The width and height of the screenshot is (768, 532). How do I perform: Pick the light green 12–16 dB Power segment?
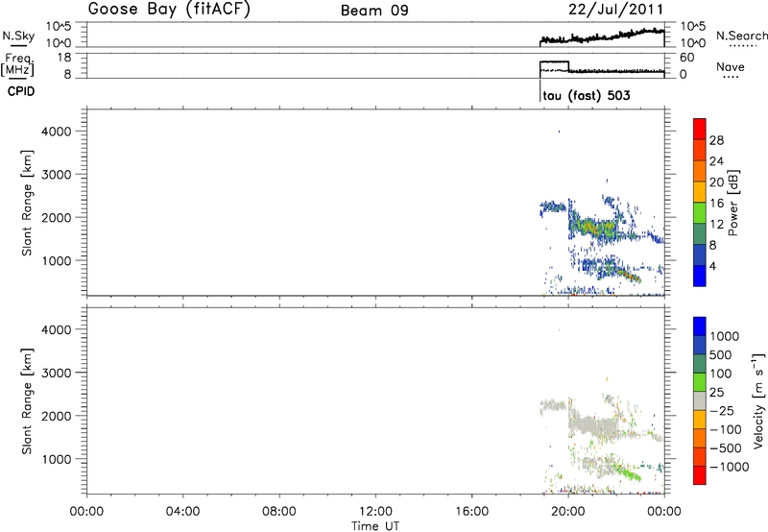[700, 212]
